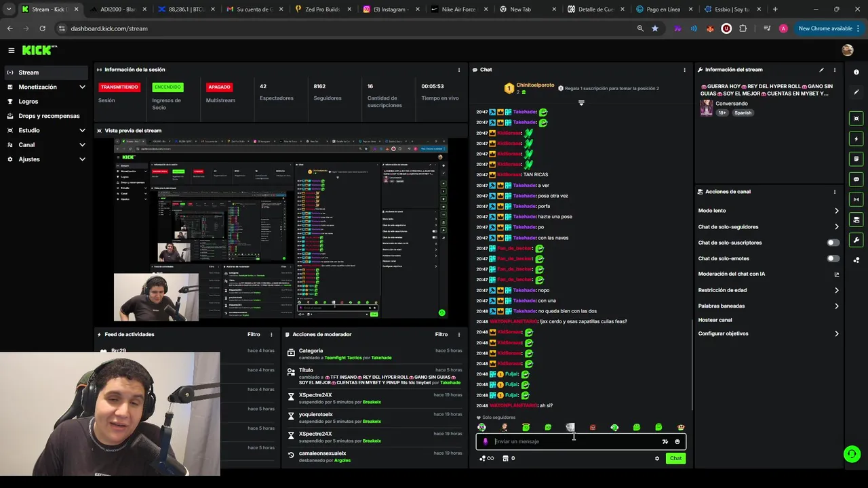This screenshot has width=868, height=488.
Task: Open the emoji picker in chat input
Action: pos(677,441)
